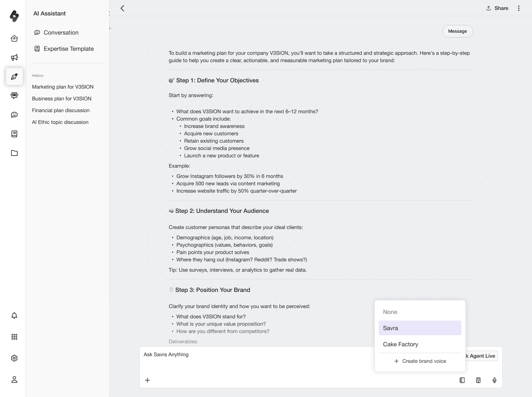The width and height of the screenshot is (532, 397).
Task: Collapse the AI Assistant panel
Action: 108,13
